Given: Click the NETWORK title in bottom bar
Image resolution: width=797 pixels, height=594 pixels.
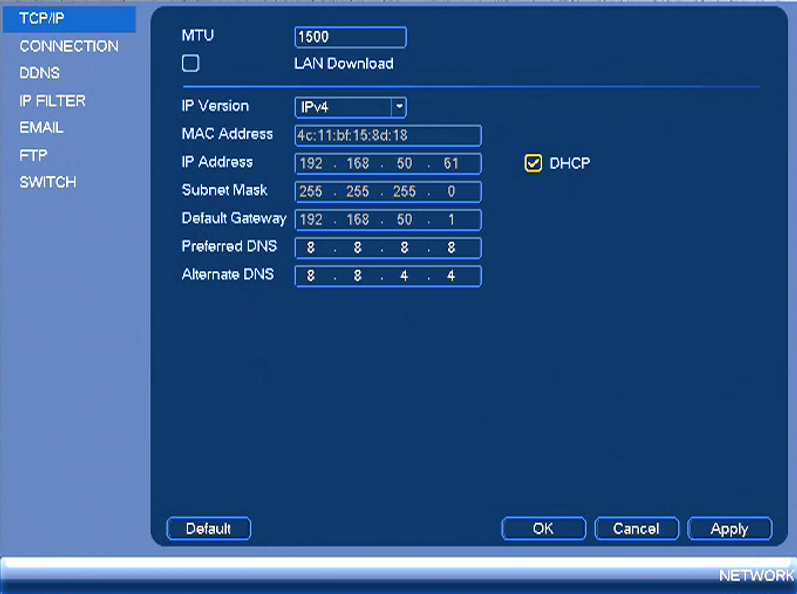Looking at the screenshot, I should 756,576.
